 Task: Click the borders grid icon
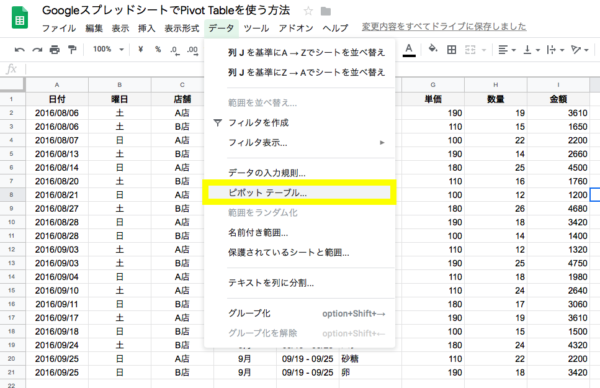[452, 50]
